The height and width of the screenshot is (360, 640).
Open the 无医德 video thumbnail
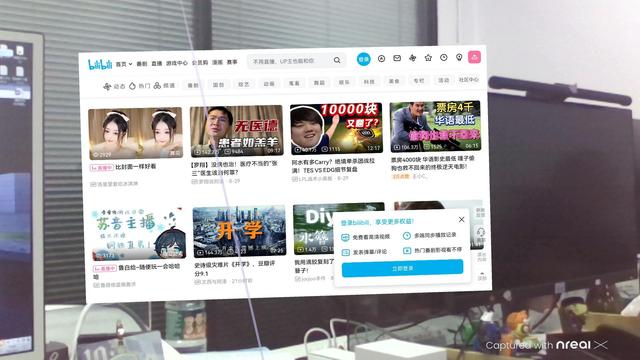click(x=237, y=131)
